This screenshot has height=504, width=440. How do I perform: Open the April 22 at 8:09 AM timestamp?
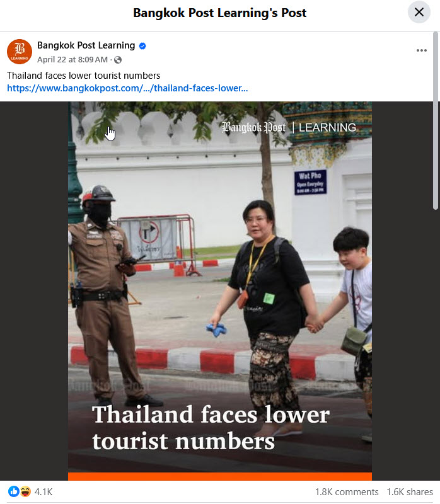(72, 60)
